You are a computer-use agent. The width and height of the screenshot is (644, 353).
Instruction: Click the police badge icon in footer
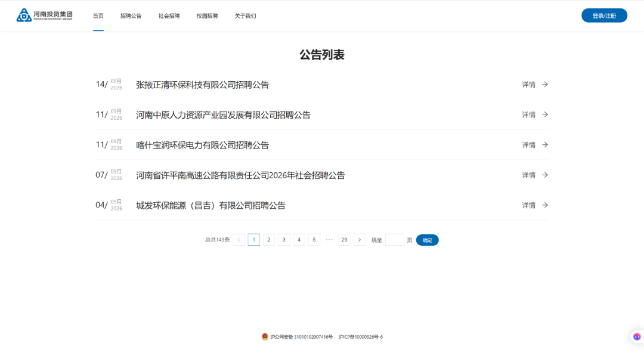click(x=265, y=336)
